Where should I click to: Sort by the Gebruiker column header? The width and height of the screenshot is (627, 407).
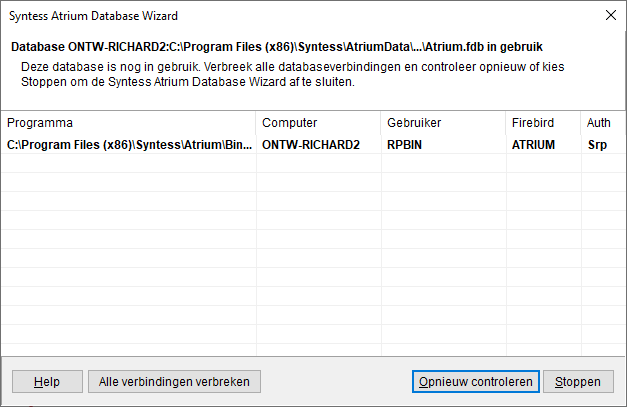443,123
